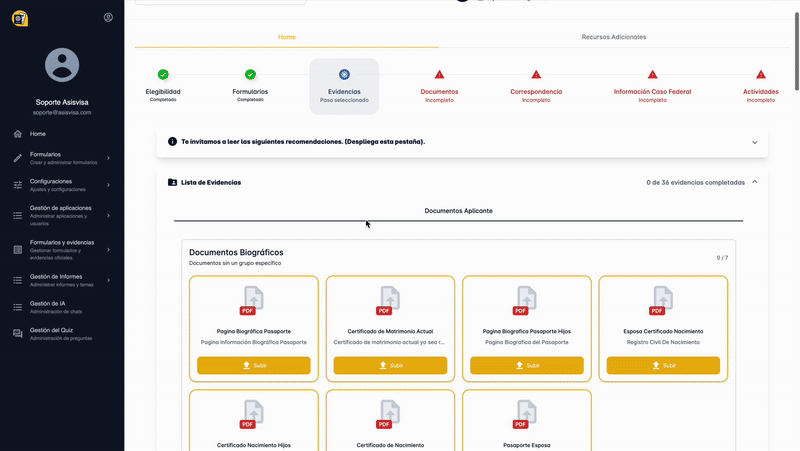
Task: Collapse the Lista de Evidencias section
Action: point(754,182)
